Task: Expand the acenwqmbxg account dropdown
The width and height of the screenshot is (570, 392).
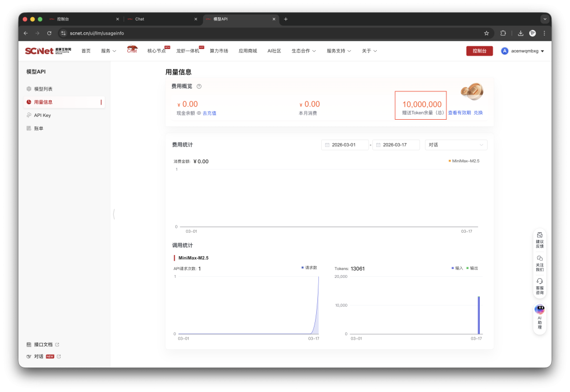Action: click(524, 50)
